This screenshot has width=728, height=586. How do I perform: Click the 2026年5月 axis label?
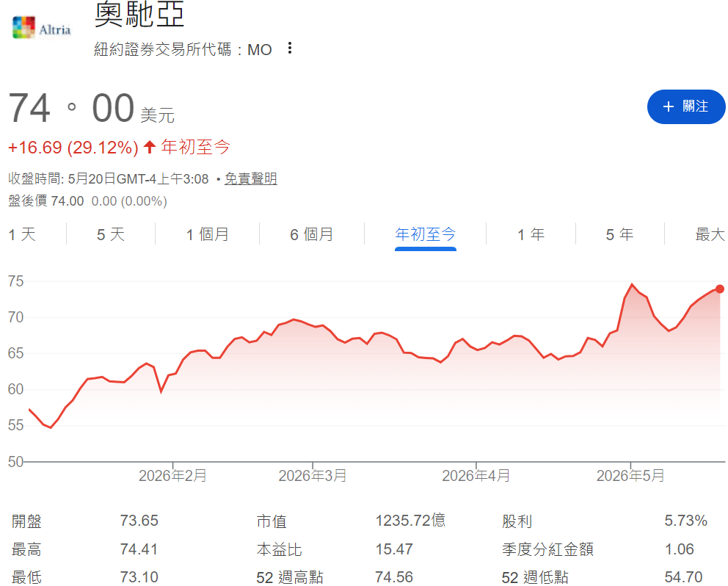[630, 475]
